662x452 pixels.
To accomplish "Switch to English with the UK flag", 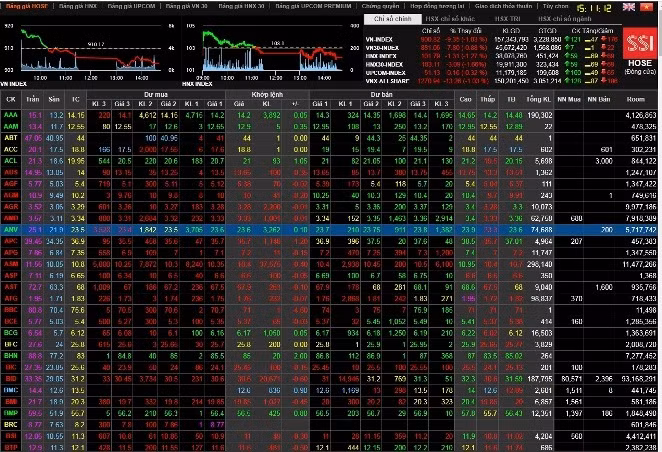I will (629, 7).
